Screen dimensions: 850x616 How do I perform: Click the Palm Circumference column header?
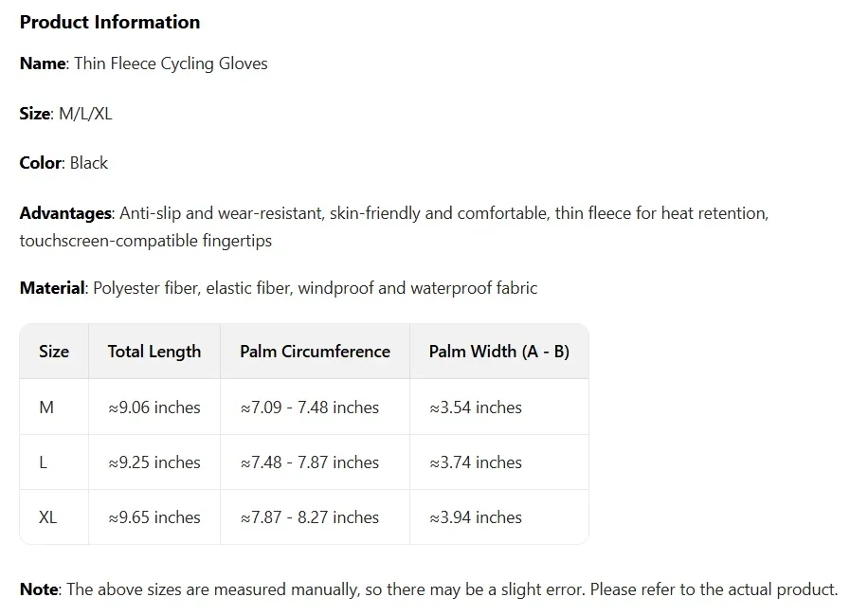tap(315, 352)
